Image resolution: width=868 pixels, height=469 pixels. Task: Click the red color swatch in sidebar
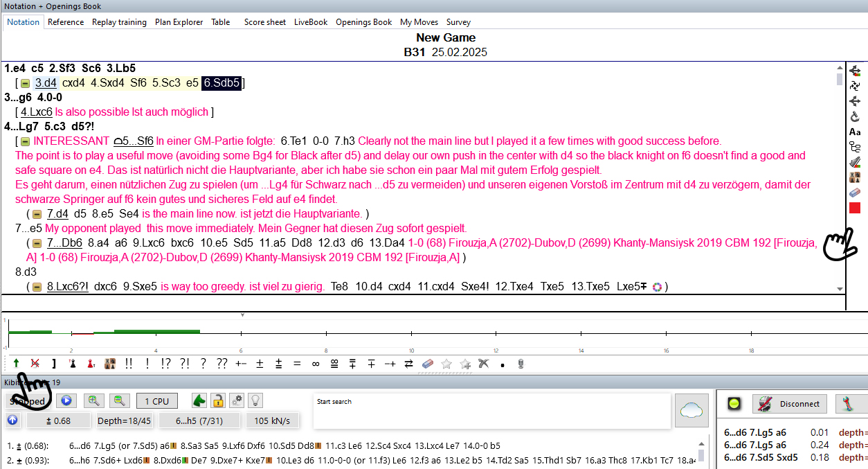point(855,208)
